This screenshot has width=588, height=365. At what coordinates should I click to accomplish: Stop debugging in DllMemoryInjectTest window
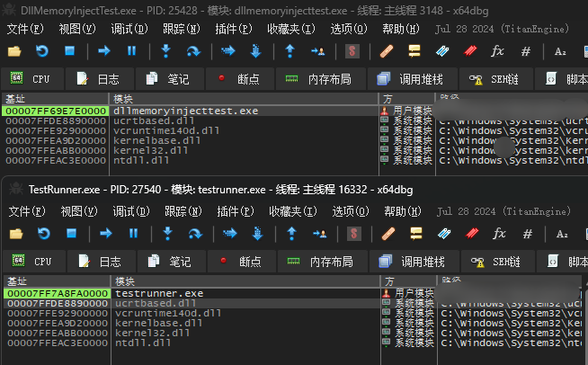click(x=70, y=51)
